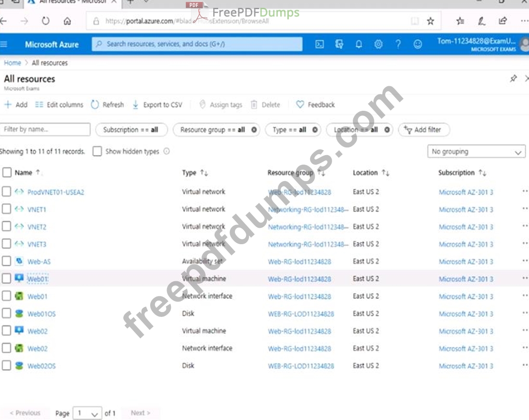Open Cloud Shell from the Azure top bar
Screen dimensions: 529x420
[319, 44]
